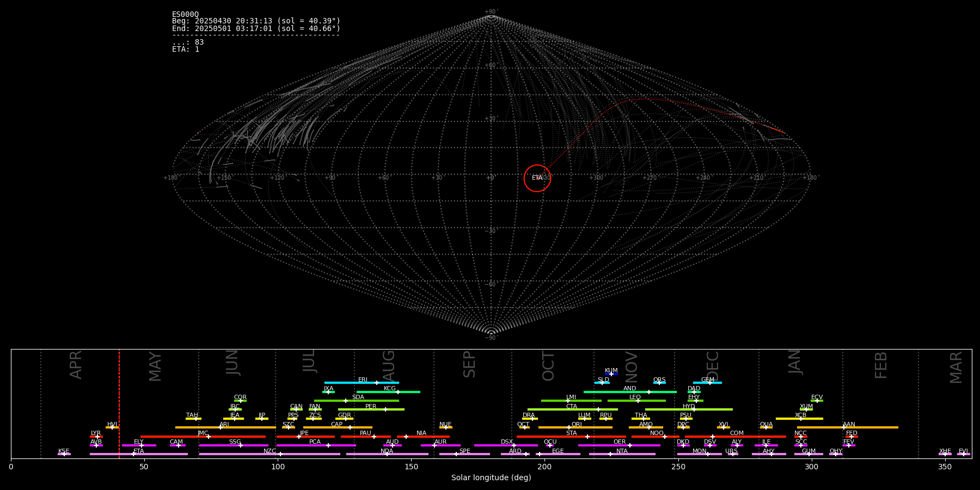This screenshot has height=490, width=980.
Task: Select the ETA shower bar in the timeline
Action: [x=139, y=454]
